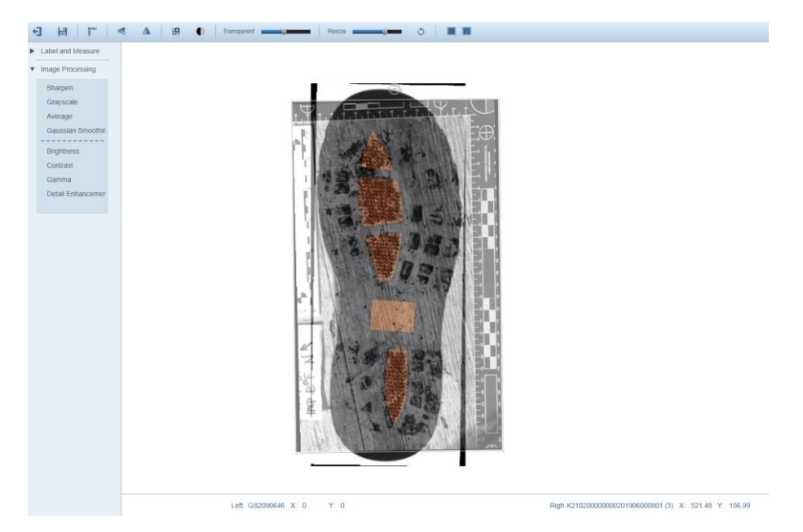Click the orange rectangular region on shoeprint
The width and height of the screenshot is (803, 532).
pyautogui.click(x=393, y=315)
